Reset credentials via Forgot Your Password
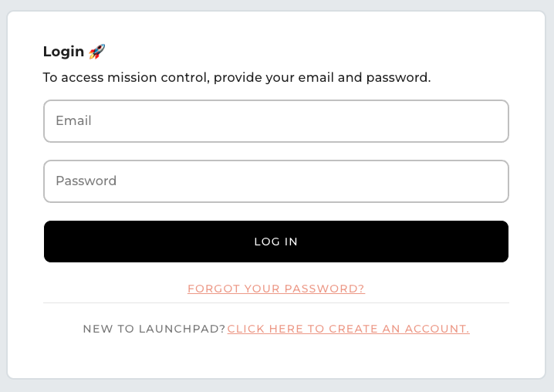The image size is (554, 392). point(275,289)
